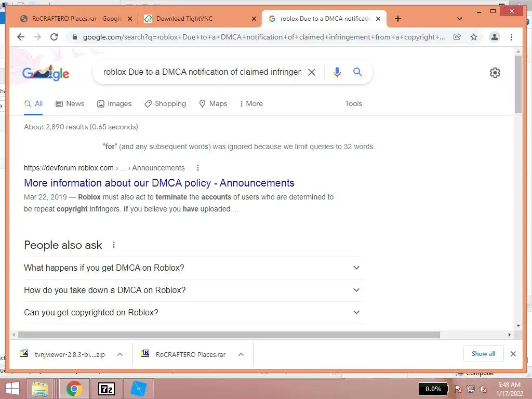532x399 pixels.
Task: Click the scroll down arrow
Action: [x=518, y=326]
